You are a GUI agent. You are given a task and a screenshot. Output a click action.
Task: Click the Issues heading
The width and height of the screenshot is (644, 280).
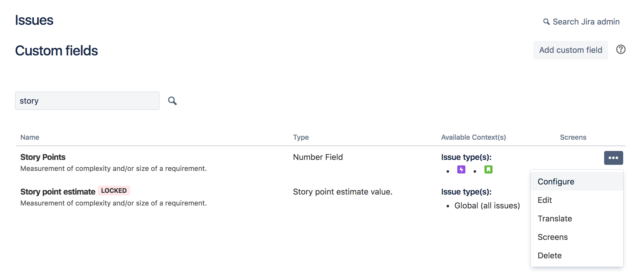pos(34,20)
